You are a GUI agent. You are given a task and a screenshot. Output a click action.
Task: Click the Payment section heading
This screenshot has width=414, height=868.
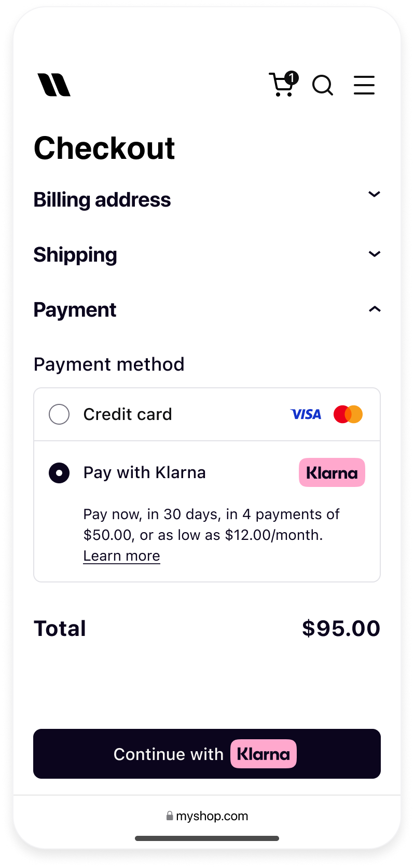[x=75, y=310]
